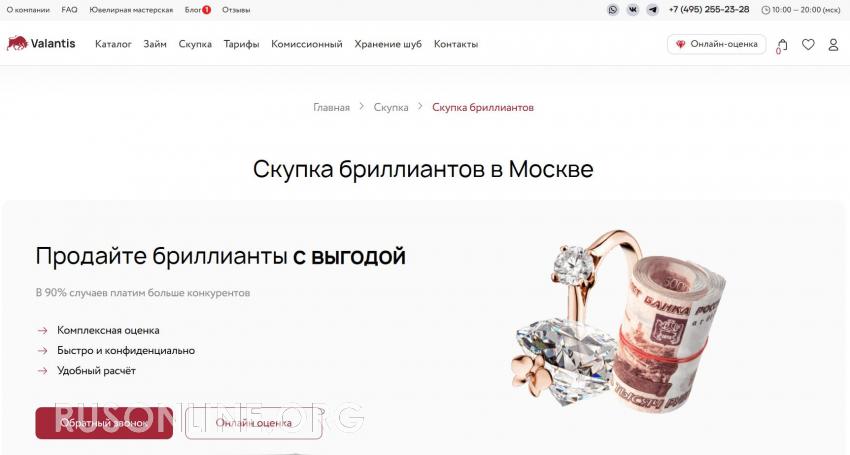Go to Главная in breadcrumbs
850x455 pixels.
331,107
